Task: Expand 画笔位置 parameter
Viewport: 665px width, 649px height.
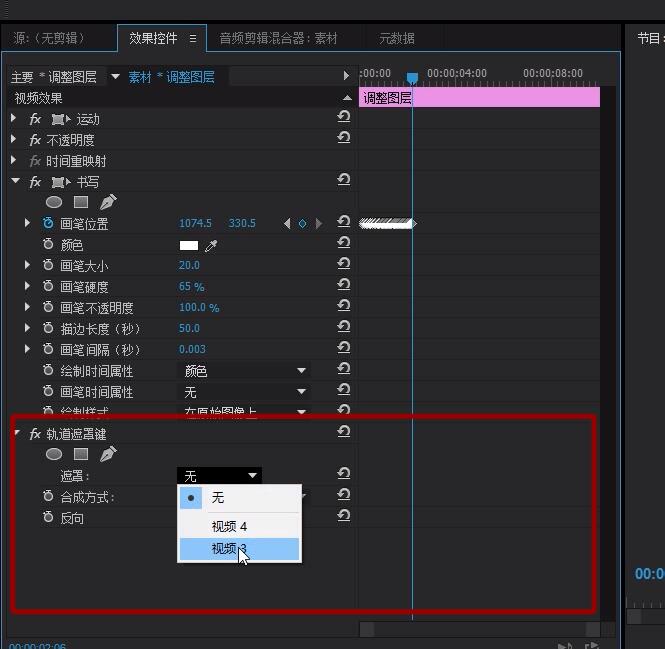Action: 28,223
